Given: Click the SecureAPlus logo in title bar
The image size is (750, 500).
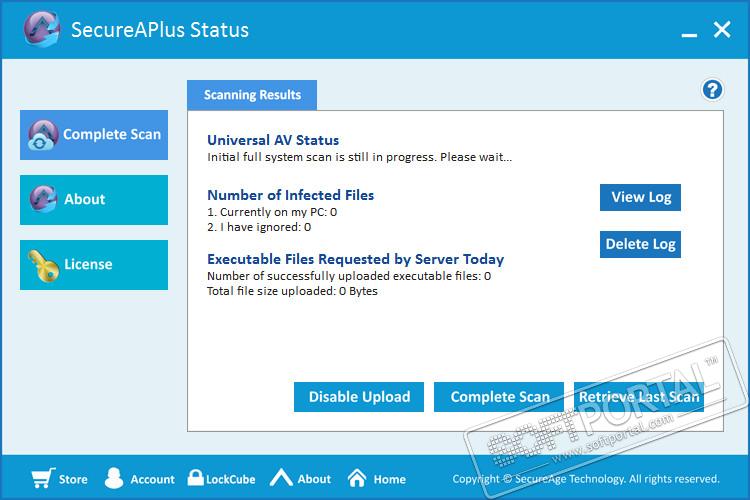Looking at the screenshot, I should tap(43, 29).
